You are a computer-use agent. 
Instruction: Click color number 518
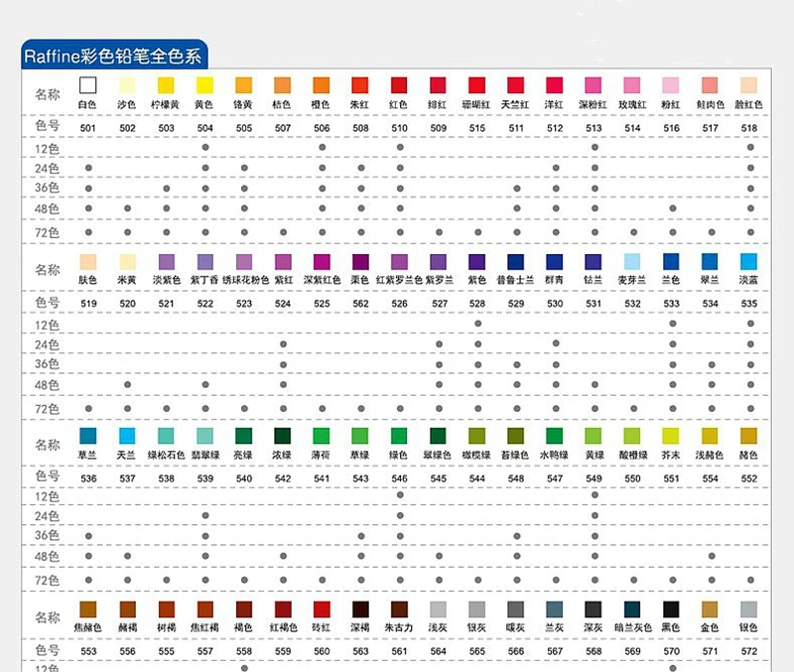[x=749, y=128]
